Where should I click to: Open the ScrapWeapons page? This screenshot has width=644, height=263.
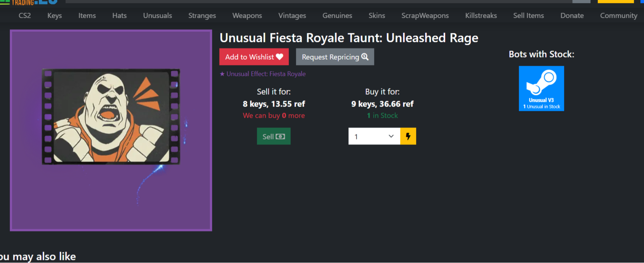pos(425,16)
